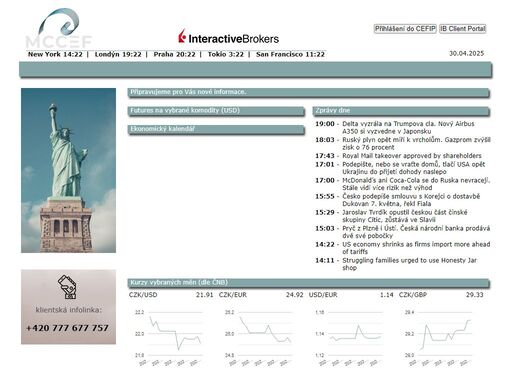This screenshot has height=384, width=512.
Task: Open US economy shrinks news headline
Action: [x=416, y=248]
